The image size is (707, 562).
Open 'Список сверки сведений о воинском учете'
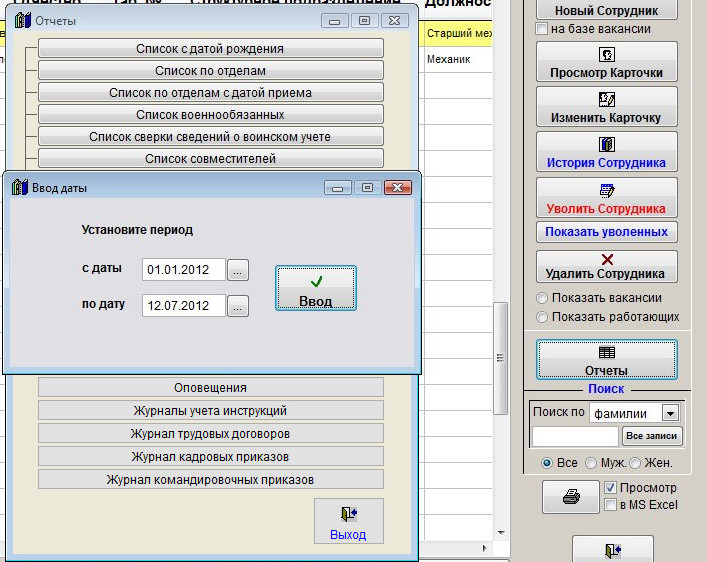point(211,137)
